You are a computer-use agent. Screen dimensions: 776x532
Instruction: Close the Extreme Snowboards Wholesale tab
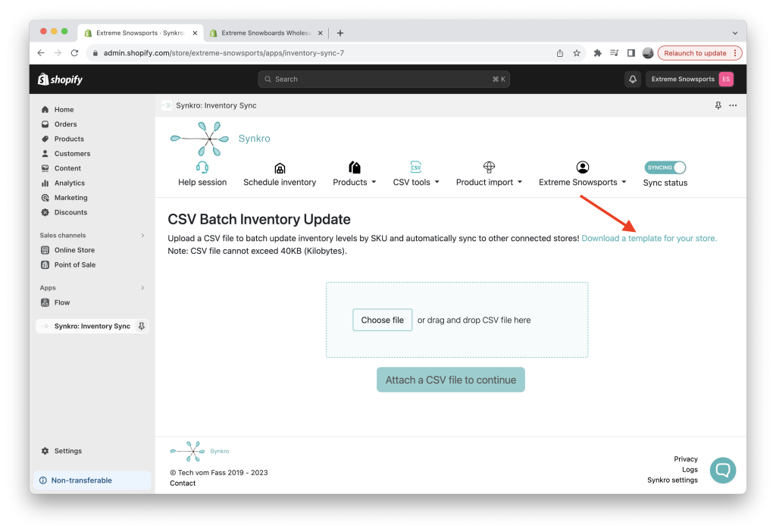pos(321,33)
